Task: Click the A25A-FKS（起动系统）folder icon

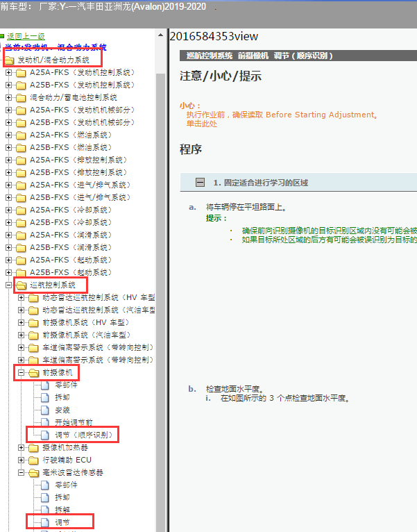Action: click(21, 260)
